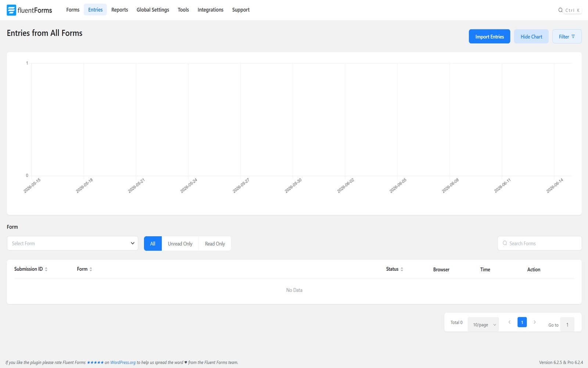The image size is (588, 368).
Task: Click the No Data table message
Action: point(294,290)
